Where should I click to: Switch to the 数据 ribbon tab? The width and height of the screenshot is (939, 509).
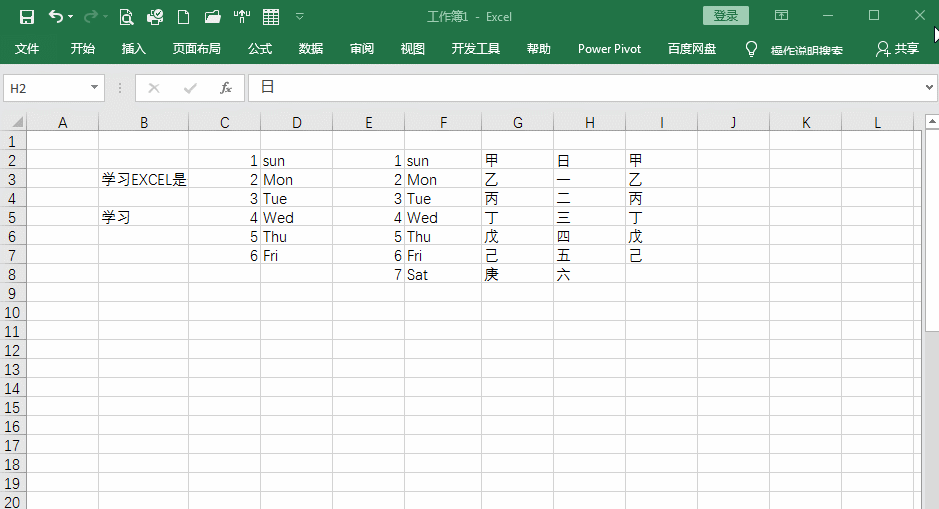point(311,49)
